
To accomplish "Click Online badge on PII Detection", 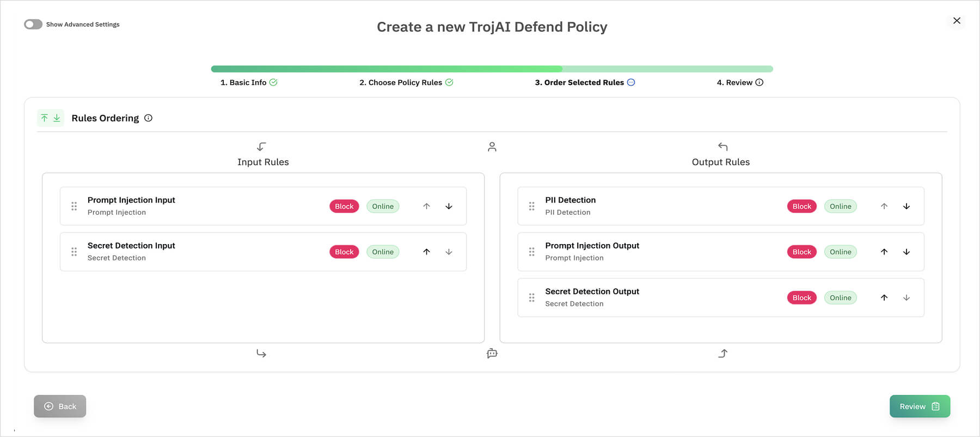I will pos(841,206).
